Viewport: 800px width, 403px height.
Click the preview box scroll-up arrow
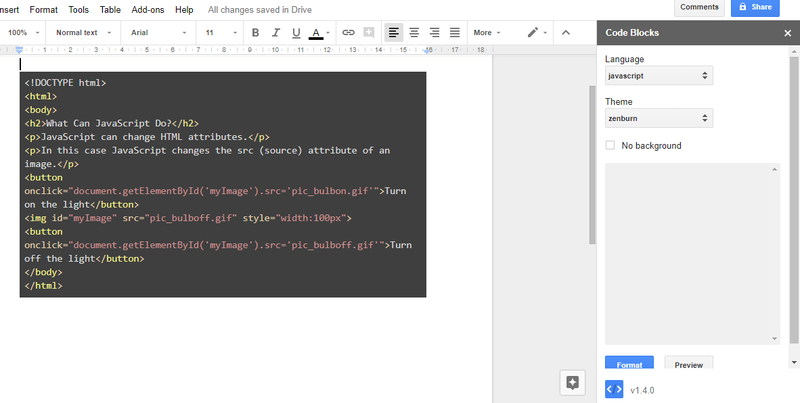pos(774,169)
